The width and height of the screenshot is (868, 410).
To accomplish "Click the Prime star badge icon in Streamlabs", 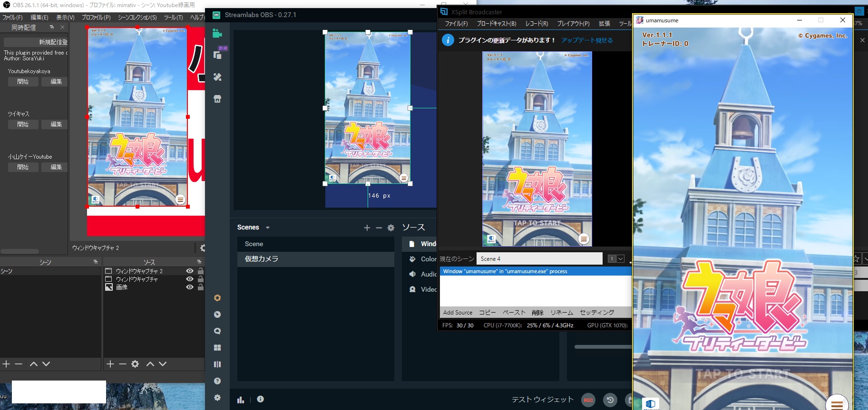I will pos(217,298).
